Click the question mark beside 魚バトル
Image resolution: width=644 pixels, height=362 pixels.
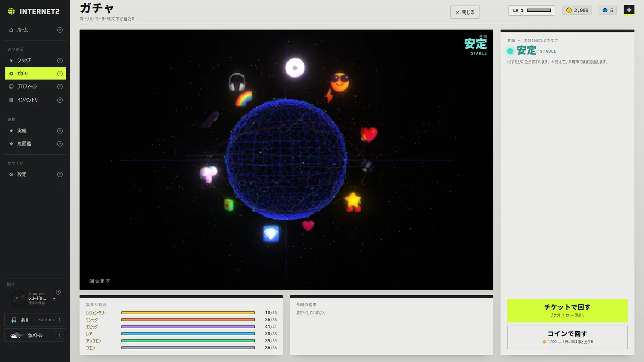tap(60, 335)
